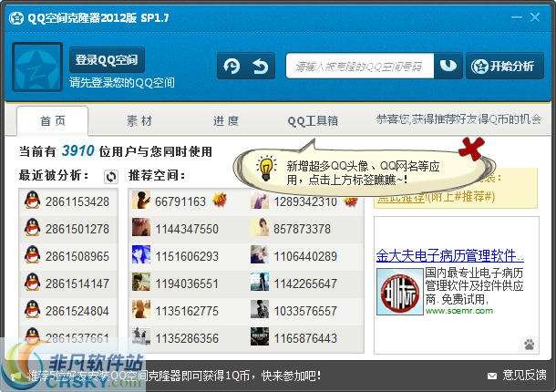This screenshot has width=556, height=392.
Task: Click the light bulb icon in tip bubble
Action: 266,168
